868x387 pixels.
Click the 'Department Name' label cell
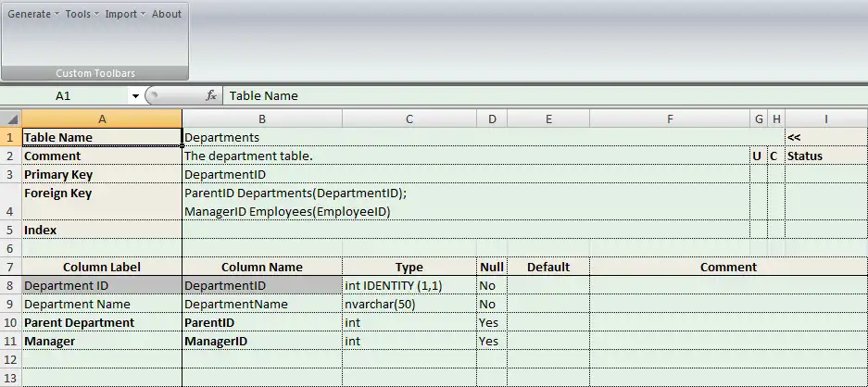point(102,304)
